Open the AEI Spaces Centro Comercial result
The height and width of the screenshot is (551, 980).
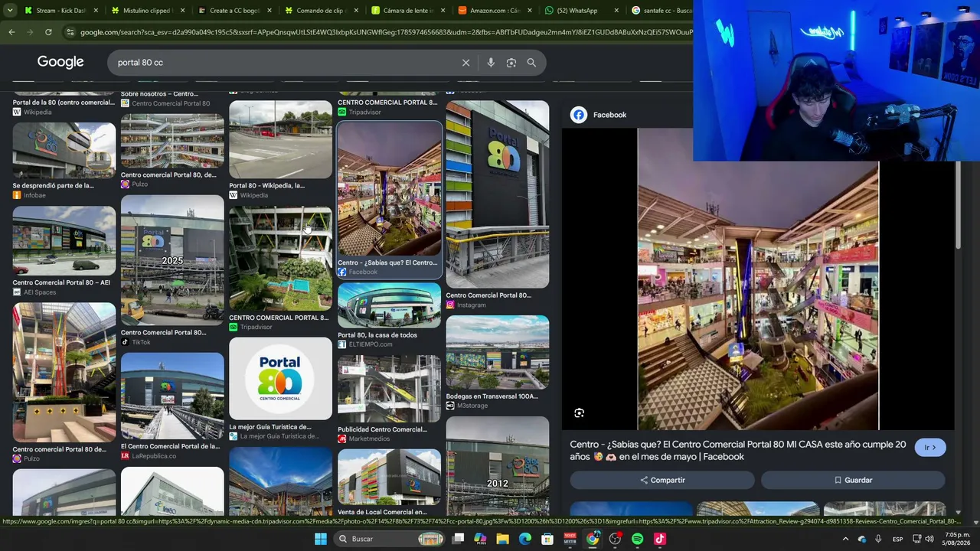point(64,251)
